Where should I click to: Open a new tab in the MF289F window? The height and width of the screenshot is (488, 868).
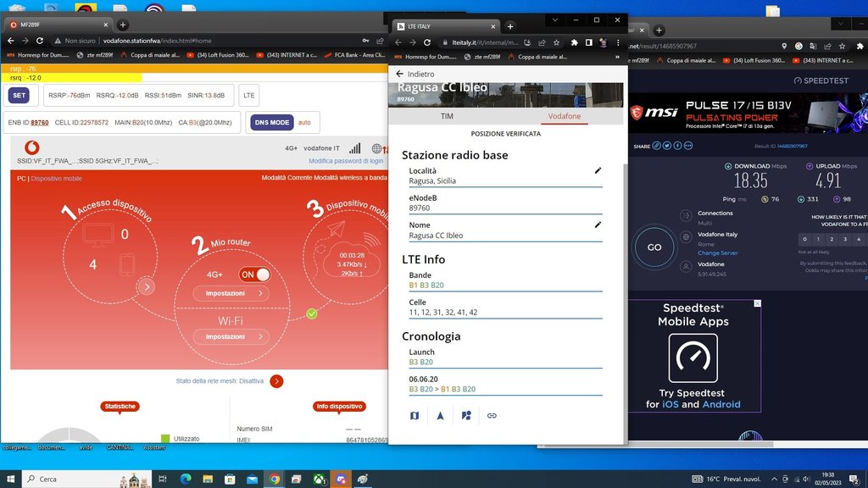(123, 25)
